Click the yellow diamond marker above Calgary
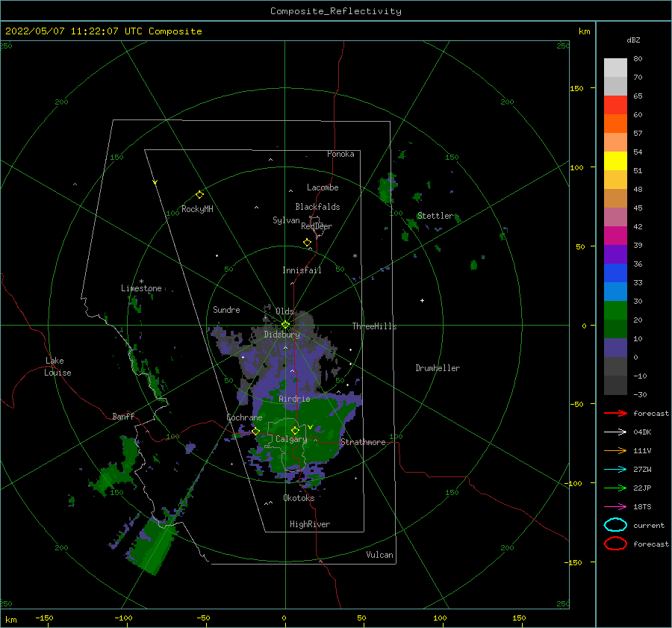 point(295,430)
